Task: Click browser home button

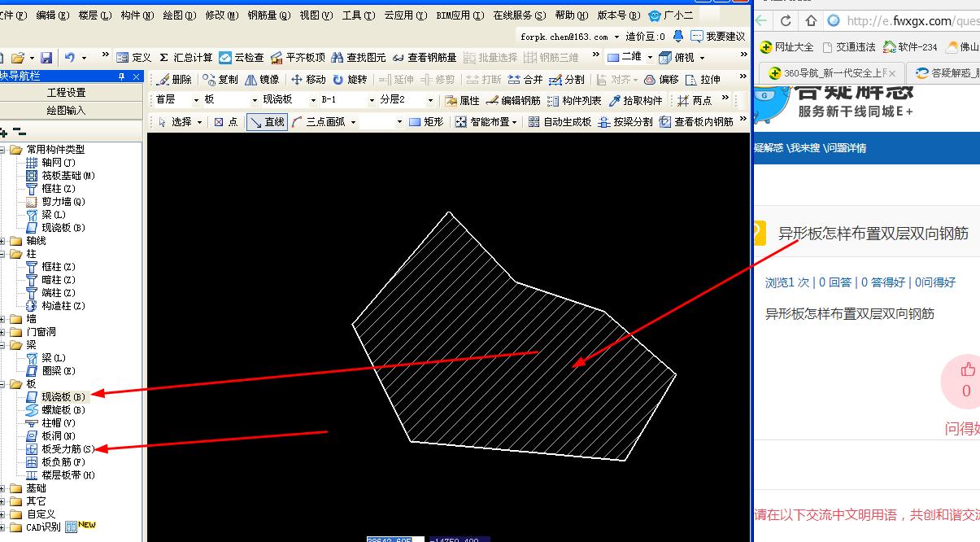Action: 810,21
